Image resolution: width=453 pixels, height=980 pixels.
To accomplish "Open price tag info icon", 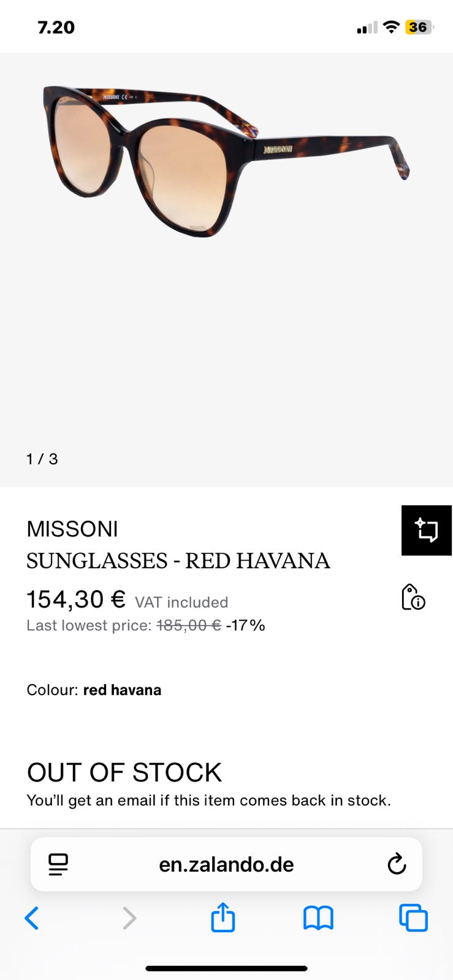I will pos(413,597).
